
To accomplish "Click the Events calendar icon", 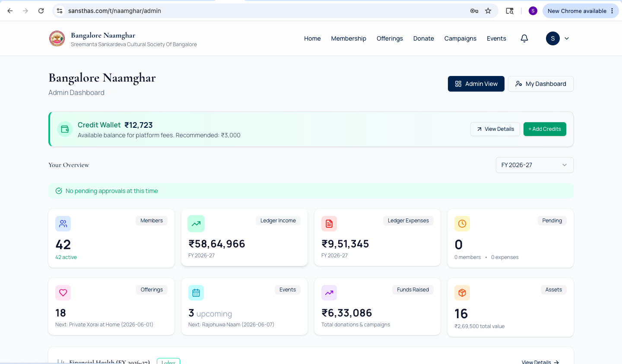I will 196,293.
